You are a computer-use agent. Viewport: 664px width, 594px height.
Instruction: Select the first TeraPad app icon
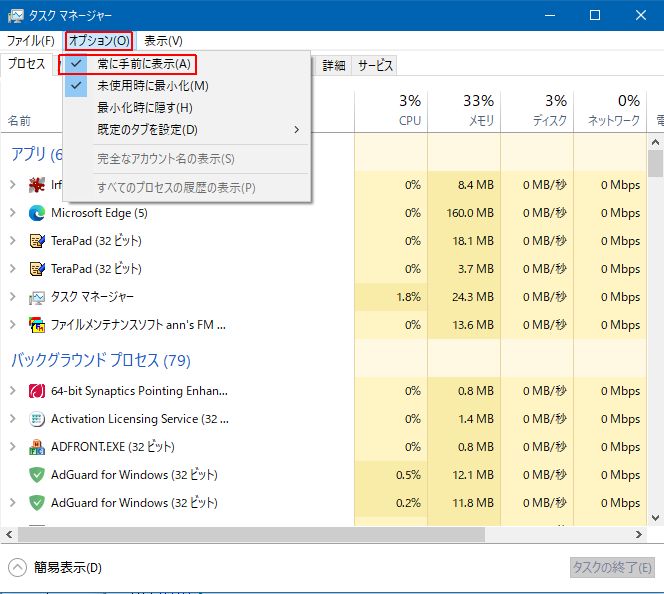tap(37, 241)
